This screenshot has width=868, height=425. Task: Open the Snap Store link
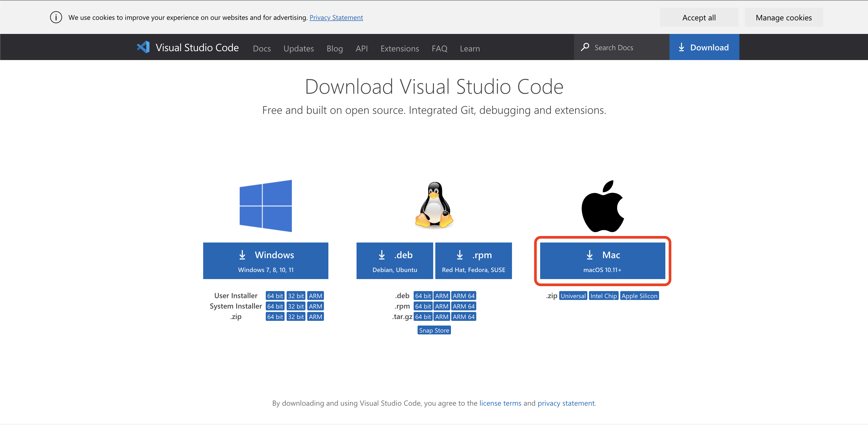click(434, 330)
